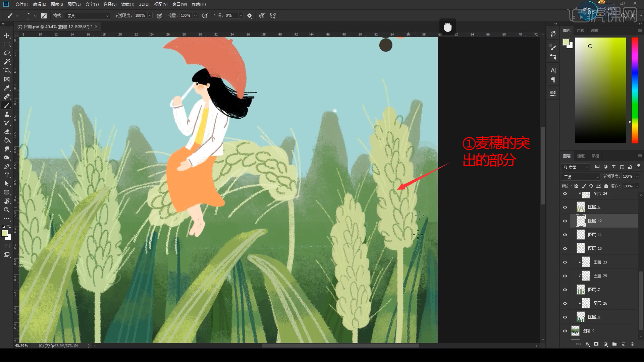Toggle lock transparent pixels
This screenshot has height=362, width=644.
577,186
